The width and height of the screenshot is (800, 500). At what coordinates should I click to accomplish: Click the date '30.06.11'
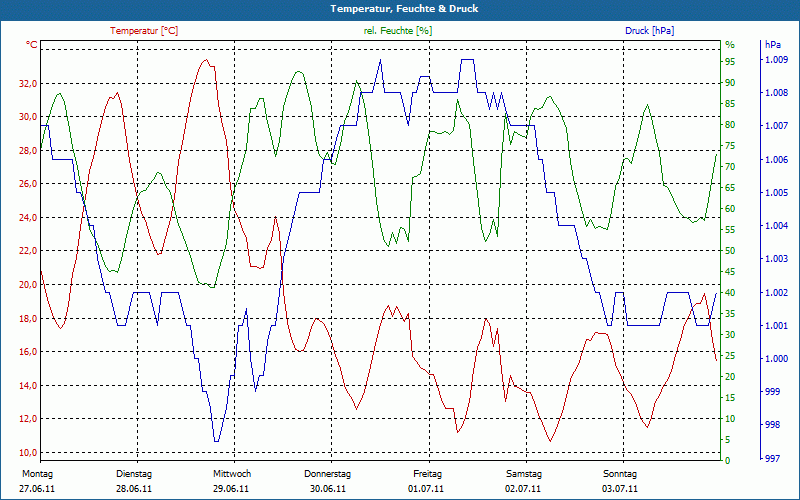click(328, 489)
